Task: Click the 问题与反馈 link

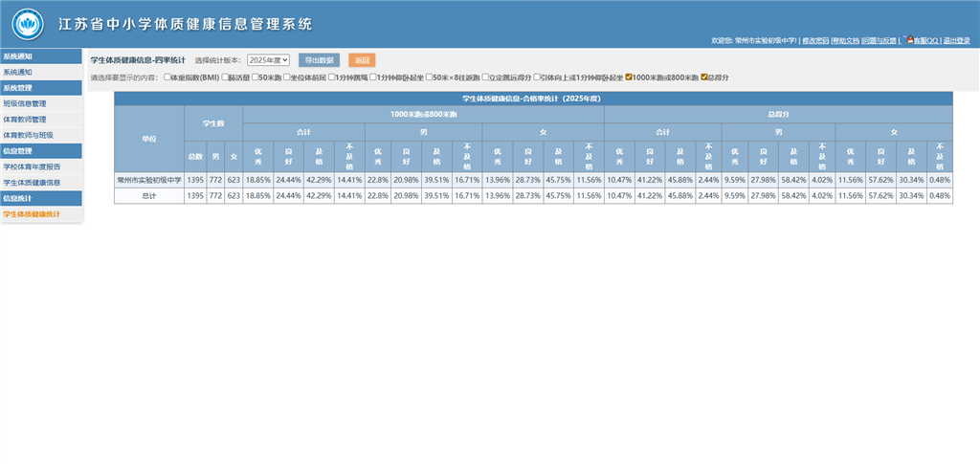Action: tap(879, 41)
